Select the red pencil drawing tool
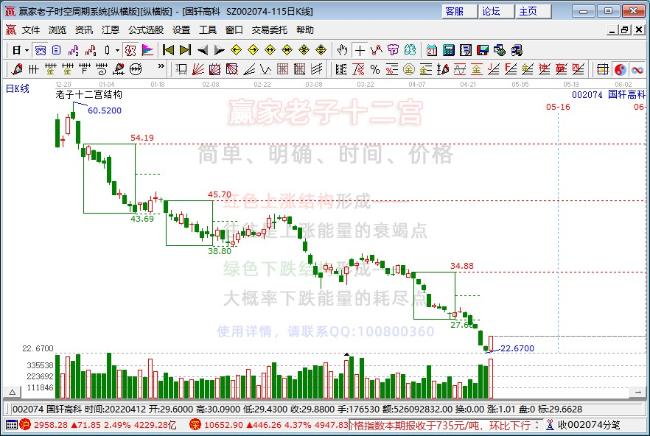 (17, 69)
